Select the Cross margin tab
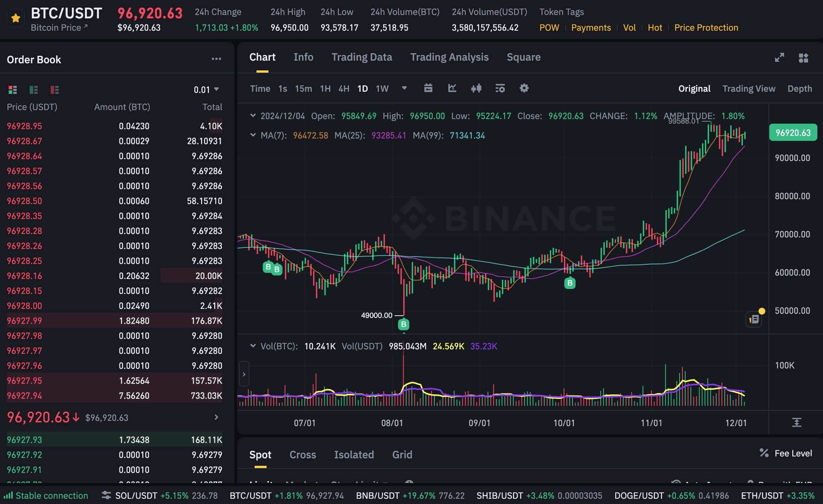The height and width of the screenshot is (504, 823). click(x=303, y=455)
